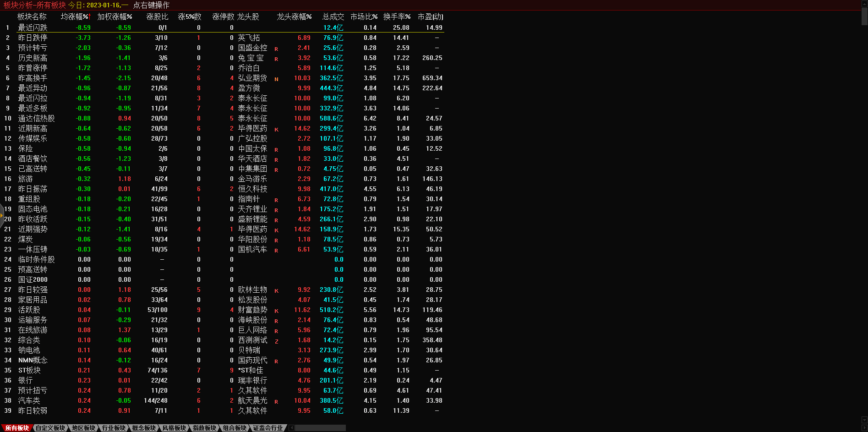Screen dimensions: 868x432
Task: Sort by the 加权涨幅% column header
Action: pos(115,16)
